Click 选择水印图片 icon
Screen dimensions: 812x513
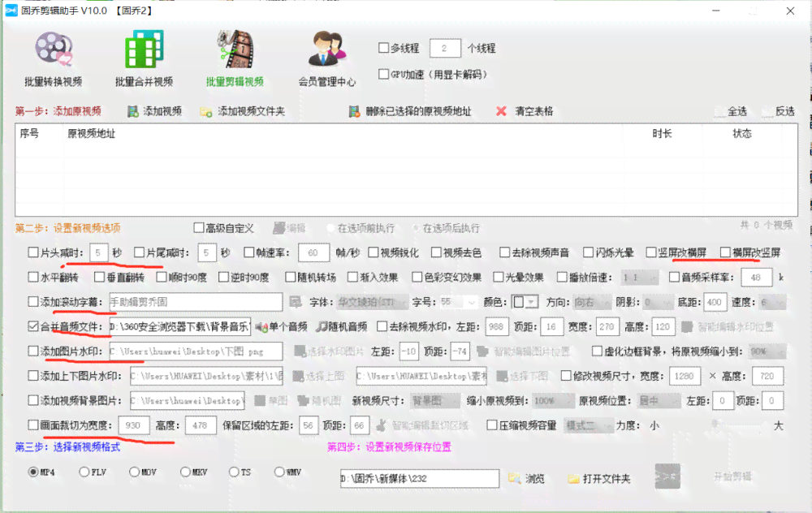click(300, 351)
